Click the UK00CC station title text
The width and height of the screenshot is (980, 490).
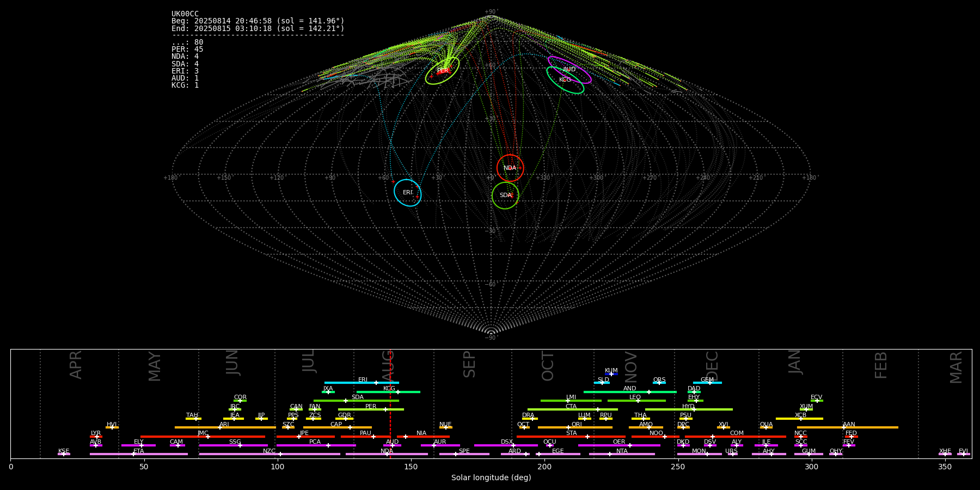pos(185,14)
